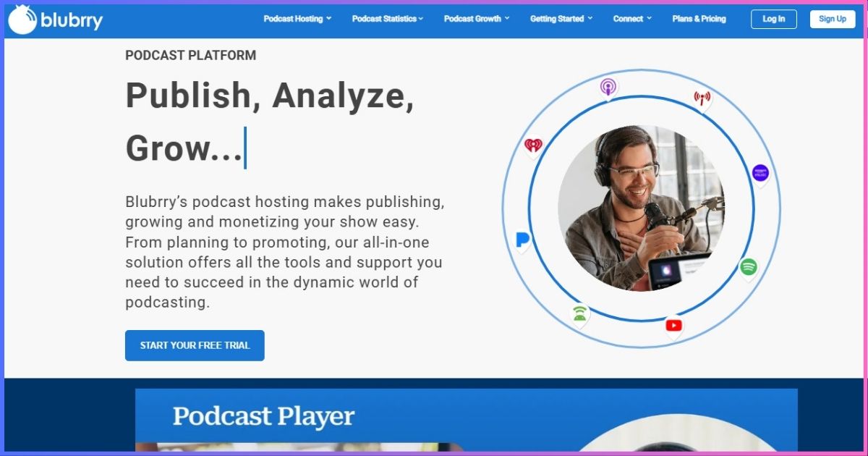Expand the Connect dropdown arrow
The height and width of the screenshot is (456, 868).
coord(649,19)
